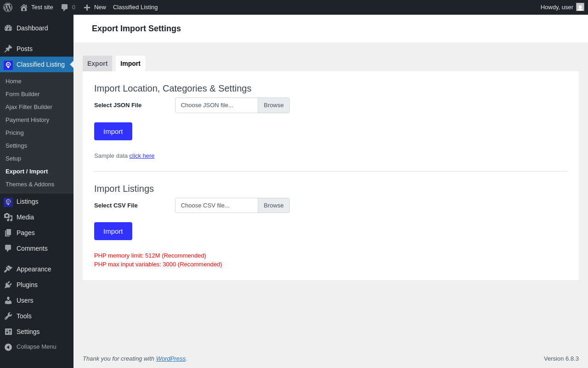Click Collapse Menu label
This screenshot has height=368, width=588.
pos(36,347)
